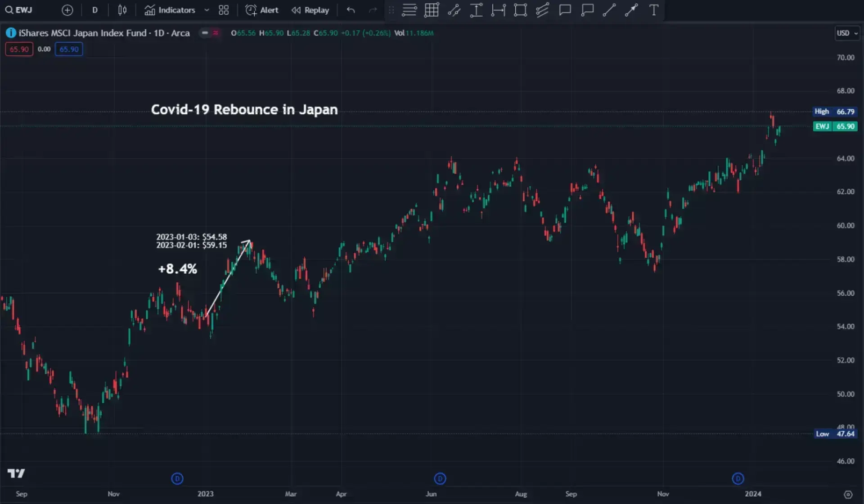
Task: Open the candlestick chart style selector
Action: [x=122, y=10]
